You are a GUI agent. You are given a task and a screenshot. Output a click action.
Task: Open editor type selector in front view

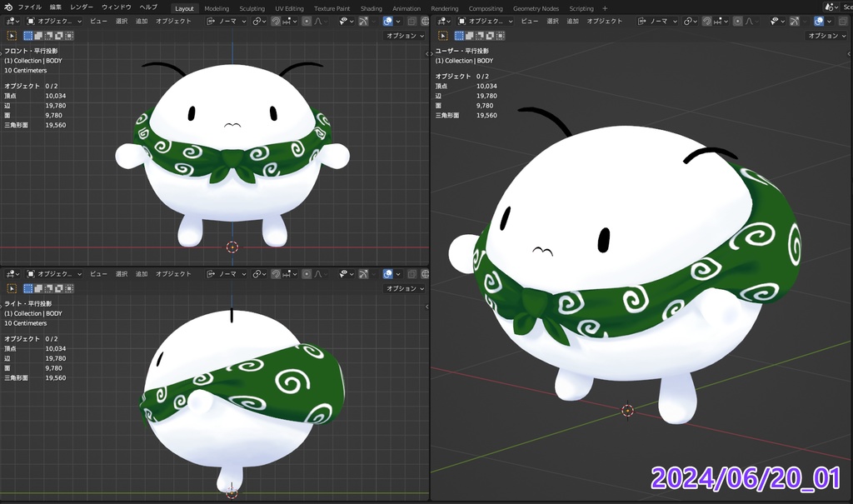pyautogui.click(x=12, y=21)
